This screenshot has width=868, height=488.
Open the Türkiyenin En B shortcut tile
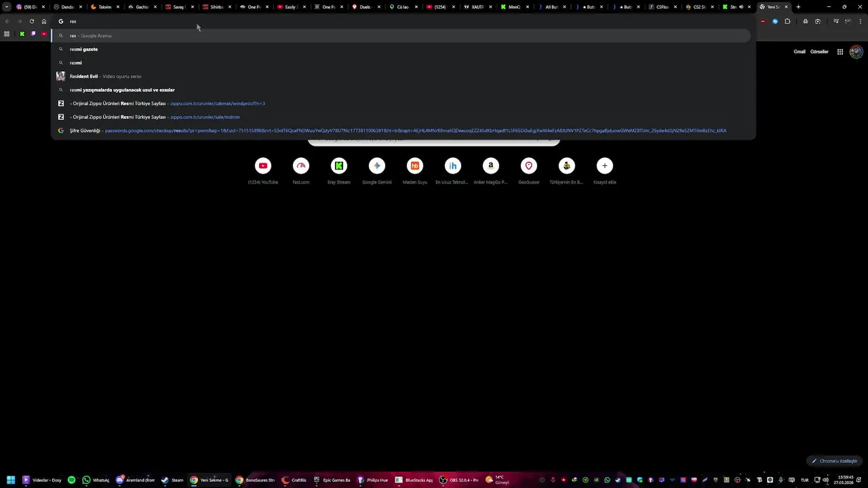coord(567,171)
